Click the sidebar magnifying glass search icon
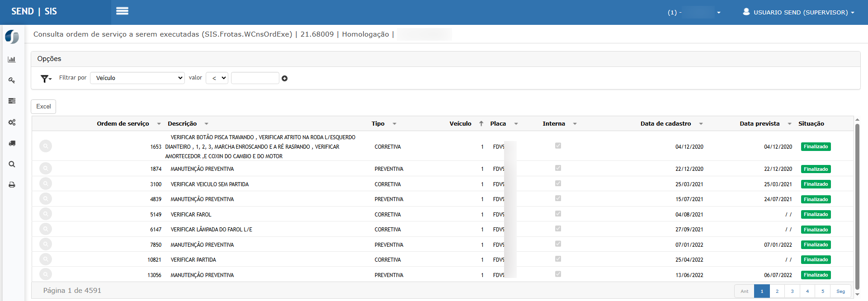This screenshot has height=301, width=868. tap(12, 164)
